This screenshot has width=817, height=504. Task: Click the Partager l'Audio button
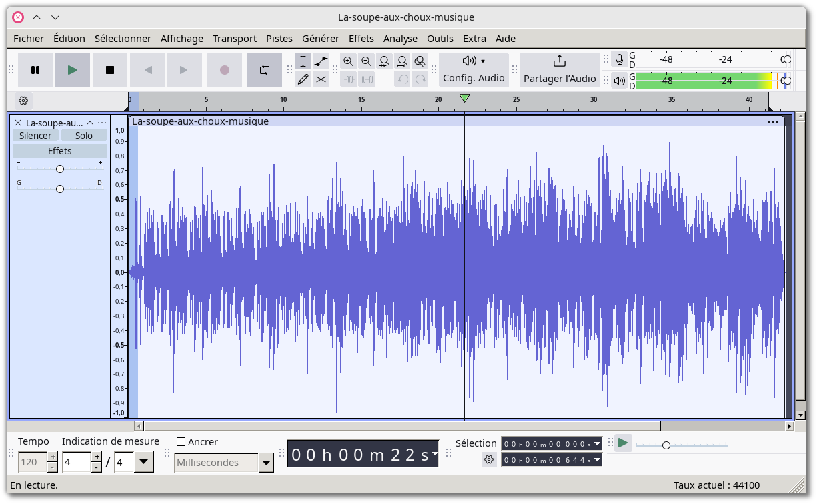pos(559,69)
